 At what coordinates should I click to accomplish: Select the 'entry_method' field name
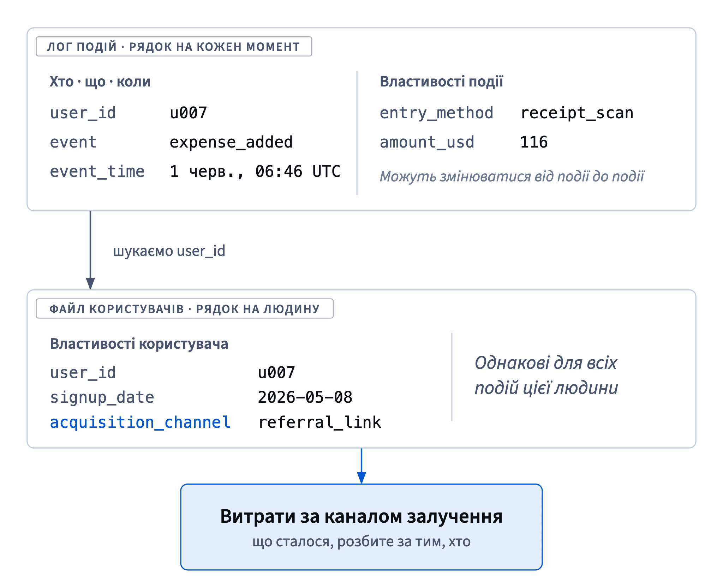[436, 113]
